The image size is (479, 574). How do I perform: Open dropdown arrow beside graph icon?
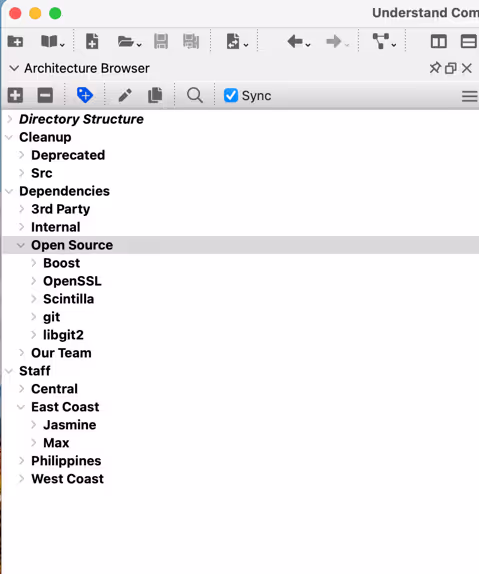coord(394,45)
